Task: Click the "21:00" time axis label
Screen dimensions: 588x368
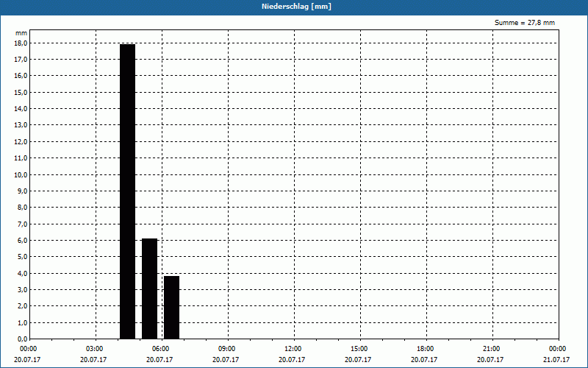Action: 491,349
